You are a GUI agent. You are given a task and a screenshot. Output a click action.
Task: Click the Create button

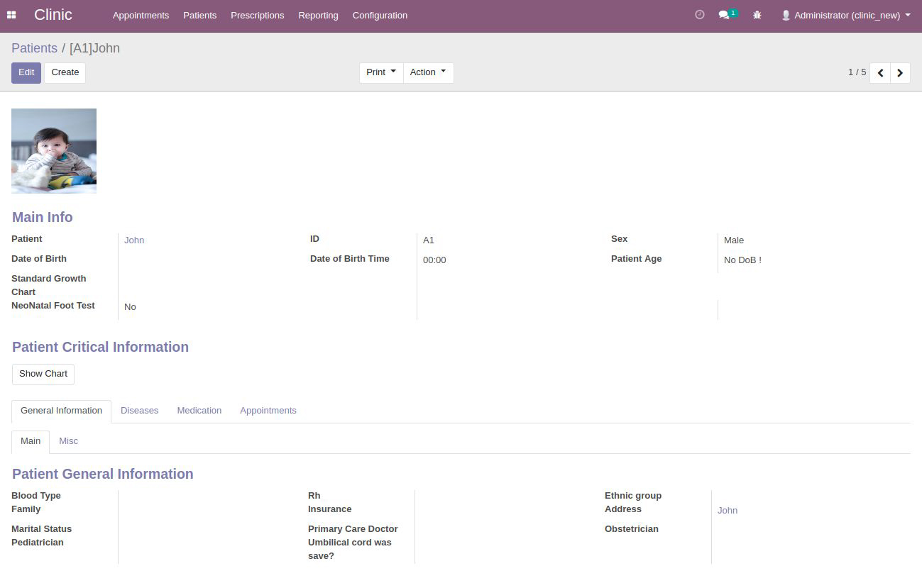pos(65,72)
